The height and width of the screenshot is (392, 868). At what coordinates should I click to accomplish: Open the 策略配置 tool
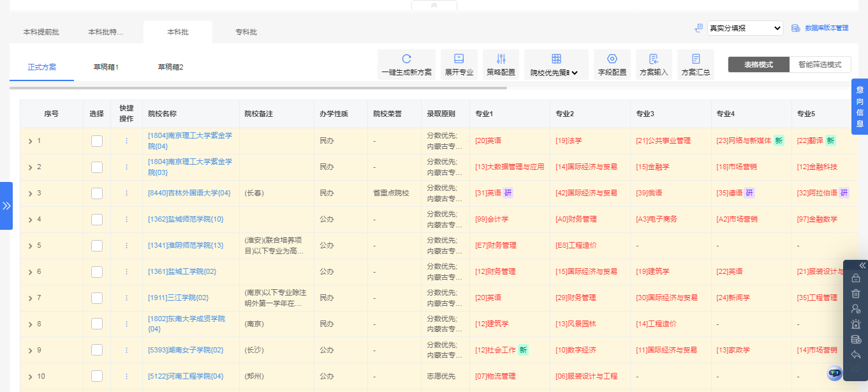(500, 64)
